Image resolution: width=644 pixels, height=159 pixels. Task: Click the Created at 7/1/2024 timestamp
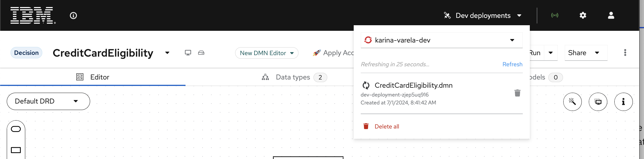tap(398, 103)
